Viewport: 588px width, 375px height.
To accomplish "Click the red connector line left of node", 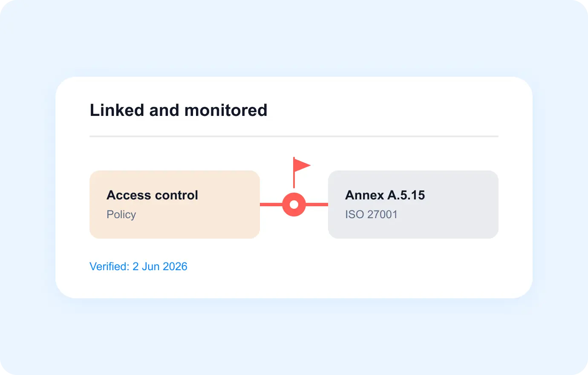I will (x=271, y=205).
